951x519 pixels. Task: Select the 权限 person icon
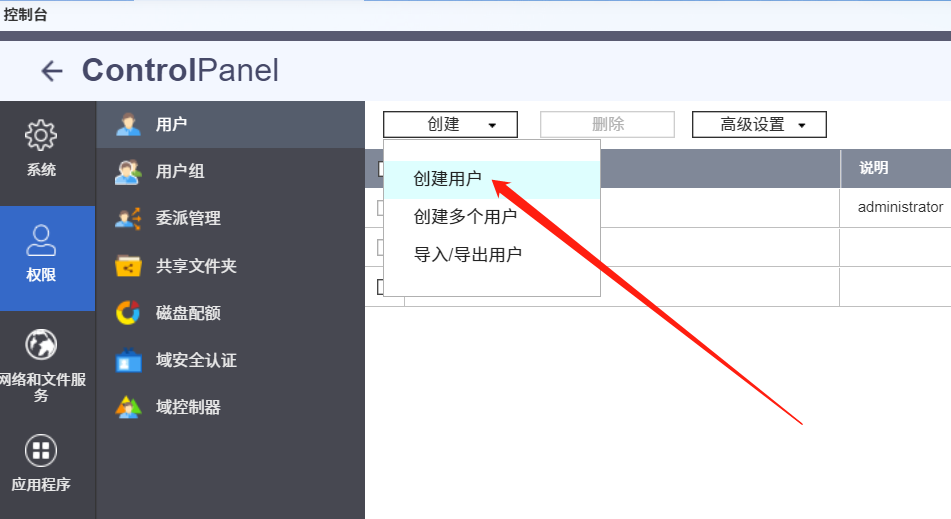click(x=41, y=254)
